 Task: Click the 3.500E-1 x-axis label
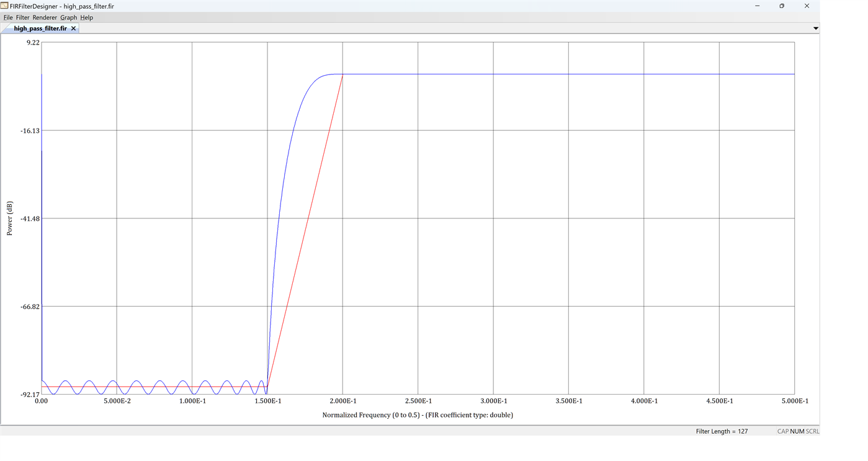click(568, 401)
